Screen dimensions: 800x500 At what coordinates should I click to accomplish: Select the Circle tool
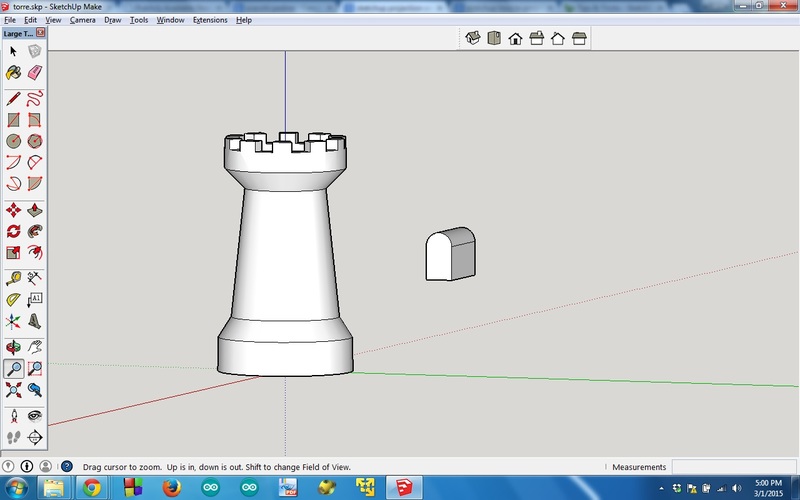coord(13,141)
